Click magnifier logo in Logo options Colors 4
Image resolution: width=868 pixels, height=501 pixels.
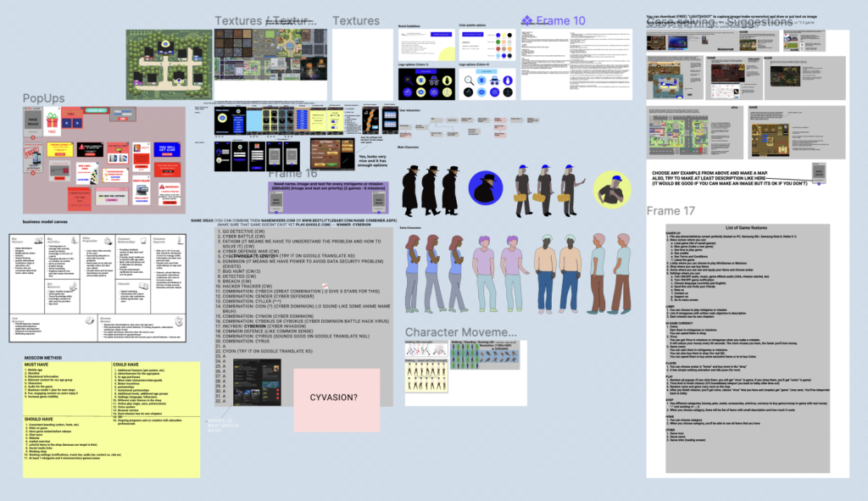pyautogui.click(x=468, y=81)
